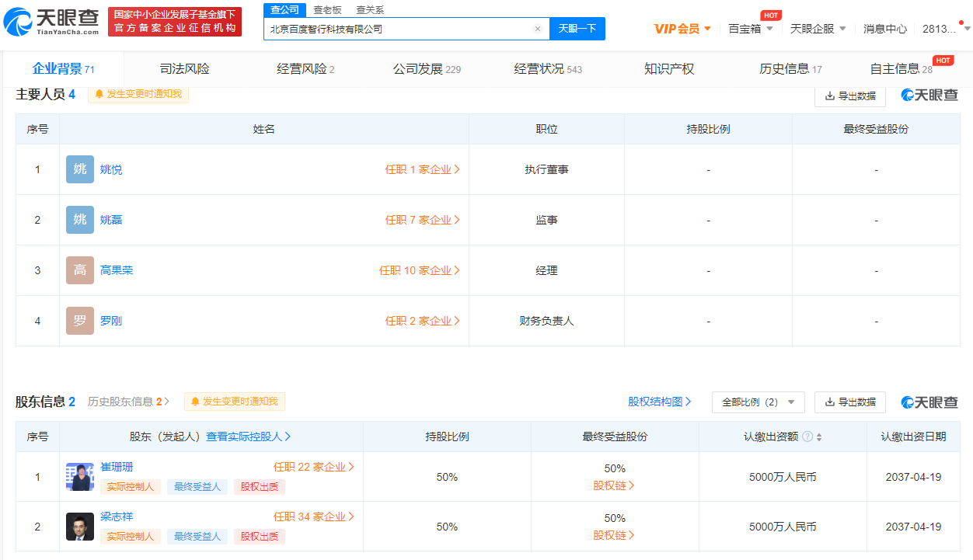Open 任职 22 家企业 for 崔珊珊

314,467
